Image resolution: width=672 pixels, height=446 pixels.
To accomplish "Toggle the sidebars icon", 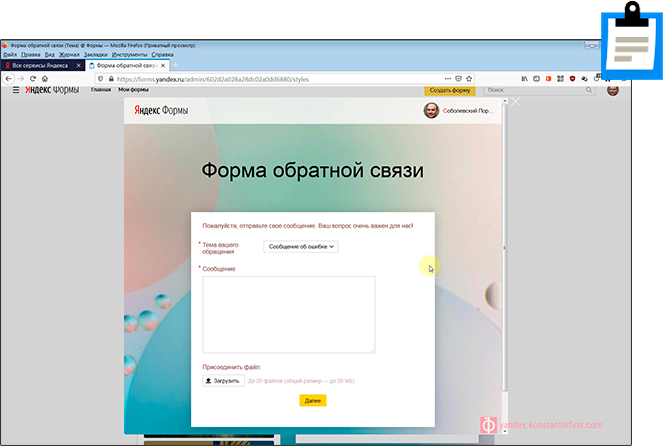I will click(537, 79).
